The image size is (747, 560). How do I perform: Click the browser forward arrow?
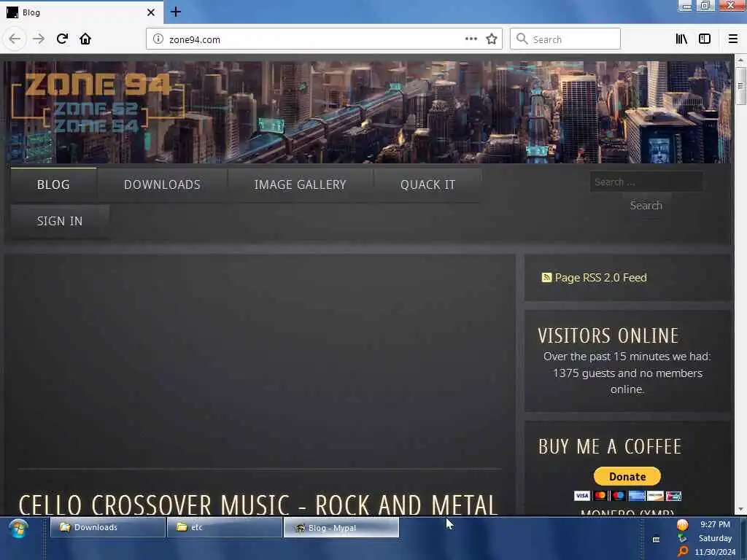(x=39, y=39)
